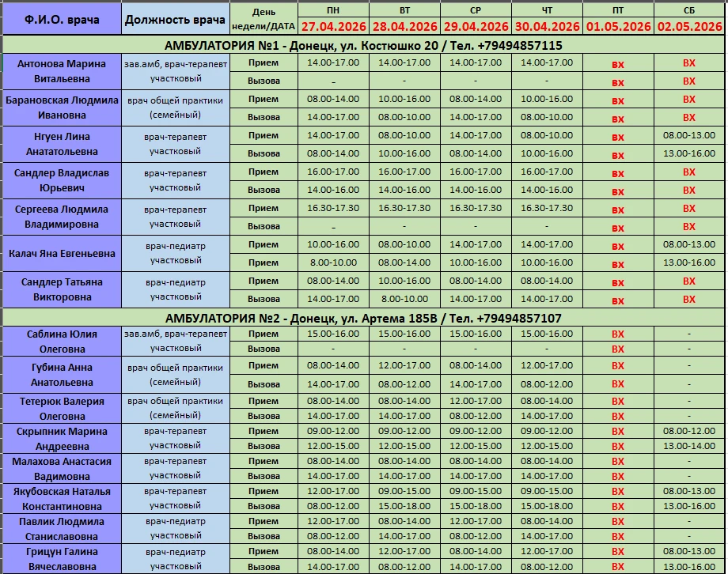Select doctor name Сандлер Татьяна Викторовна

(x=62, y=289)
